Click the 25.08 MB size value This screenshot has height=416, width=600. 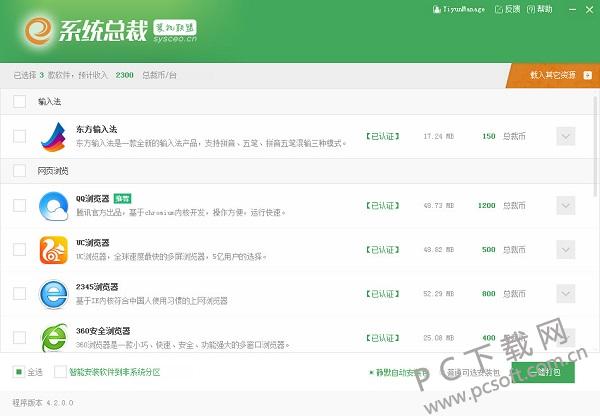439,338
